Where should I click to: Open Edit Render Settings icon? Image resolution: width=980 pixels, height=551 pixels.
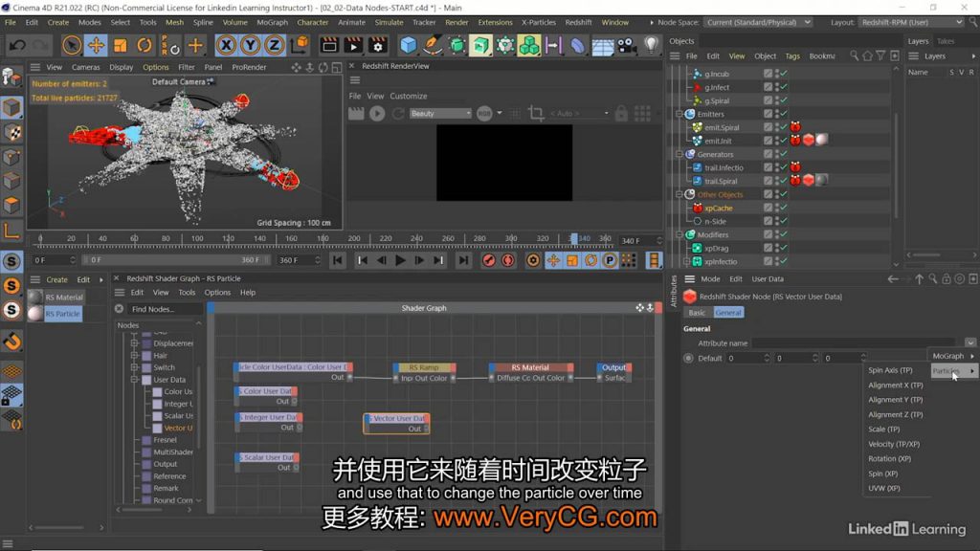(x=377, y=45)
